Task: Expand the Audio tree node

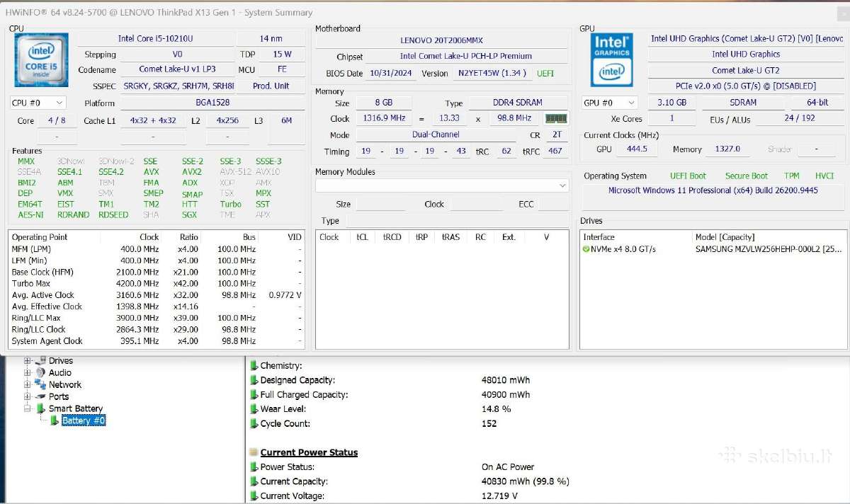Action: point(28,373)
